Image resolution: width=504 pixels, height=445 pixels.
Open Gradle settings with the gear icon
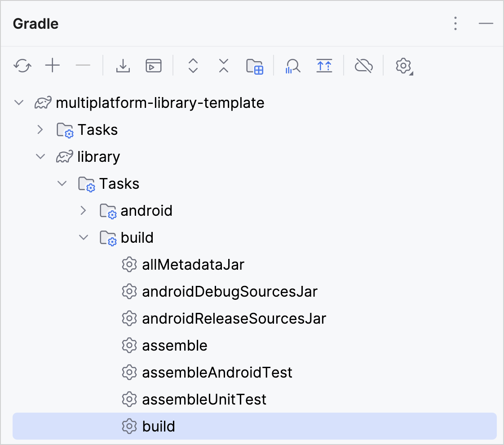(403, 66)
